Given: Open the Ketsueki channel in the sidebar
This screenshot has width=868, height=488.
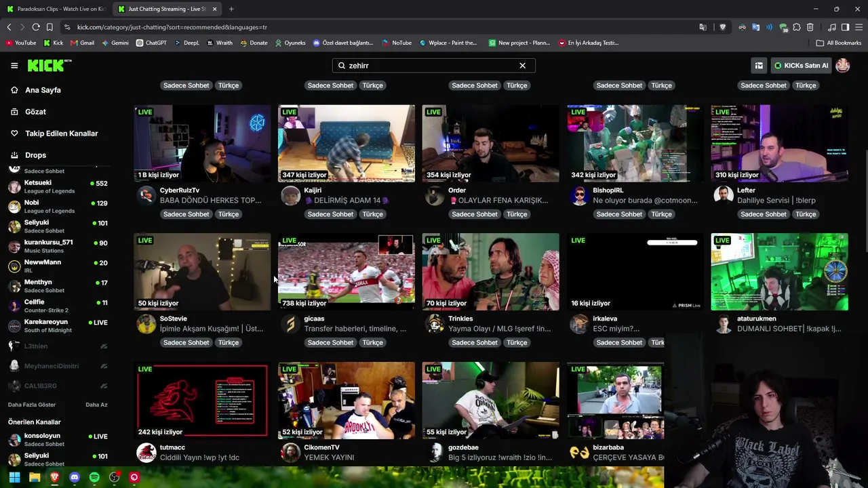Looking at the screenshot, I should 58,186.
